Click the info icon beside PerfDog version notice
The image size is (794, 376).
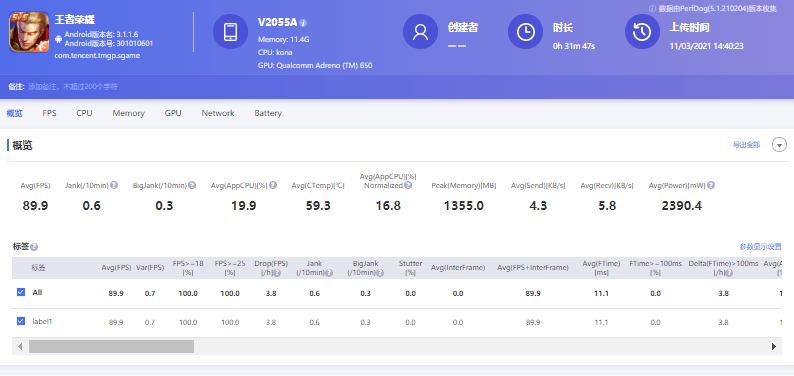click(652, 8)
